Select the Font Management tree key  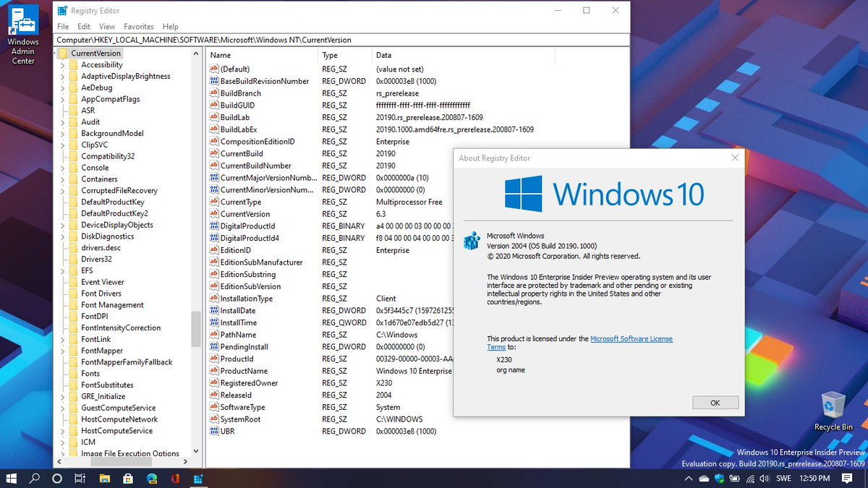coord(112,305)
